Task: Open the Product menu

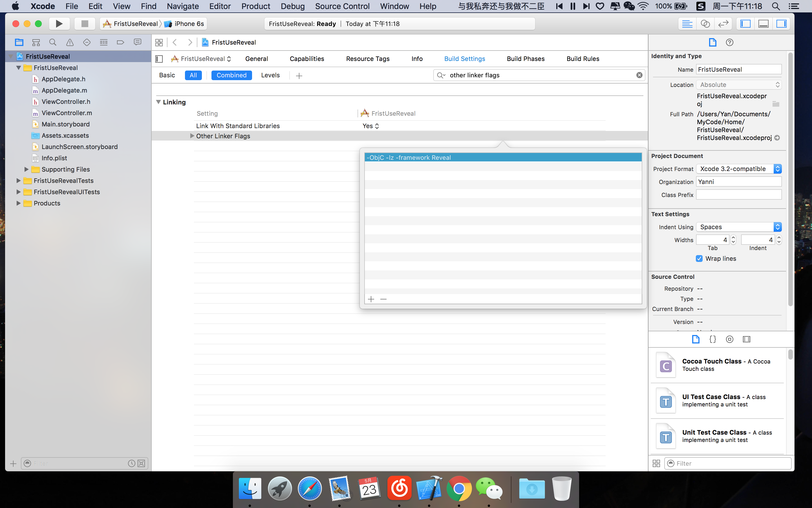Action: (256, 6)
